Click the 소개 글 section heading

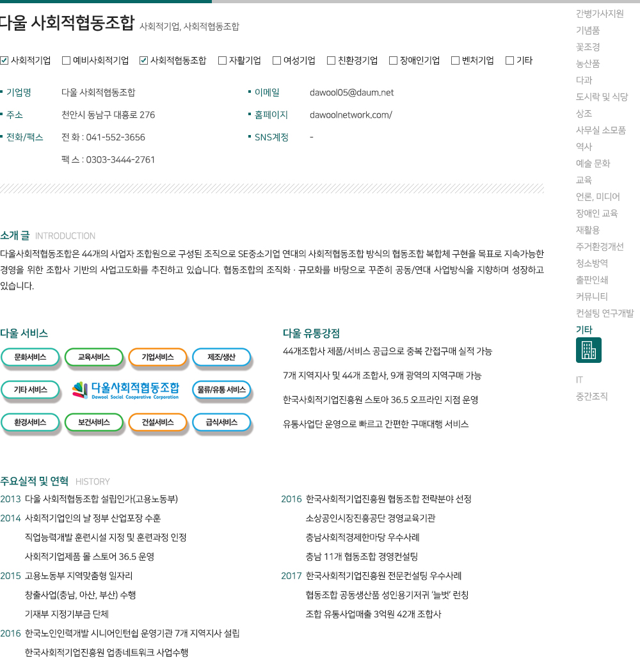click(x=15, y=236)
